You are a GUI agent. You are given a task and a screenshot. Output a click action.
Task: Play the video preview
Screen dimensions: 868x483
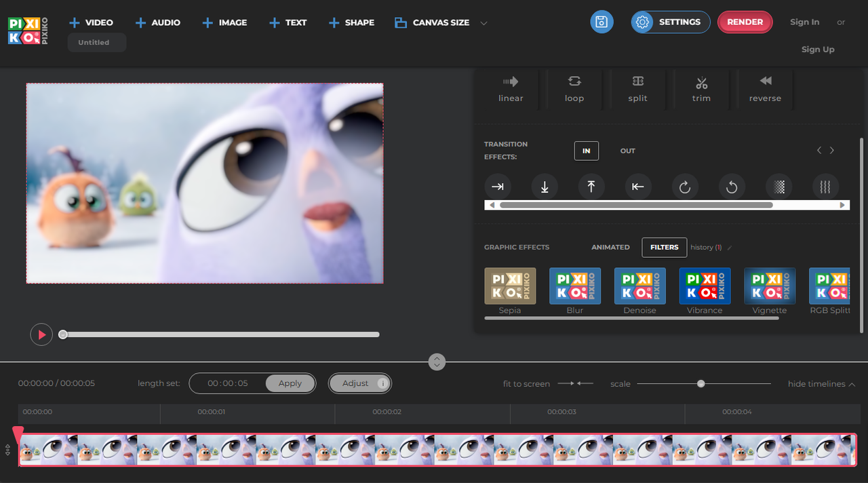41,334
